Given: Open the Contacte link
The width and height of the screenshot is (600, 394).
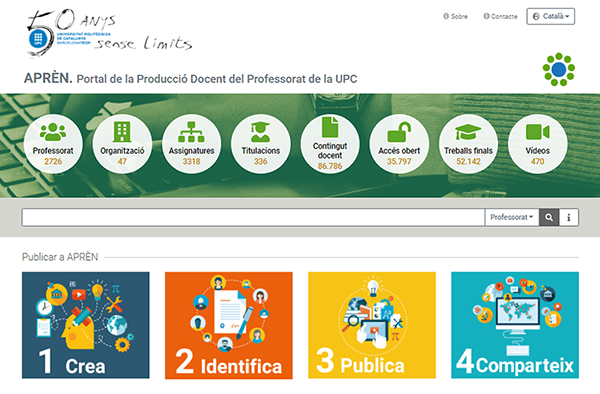Looking at the screenshot, I should tap(500, 16).
